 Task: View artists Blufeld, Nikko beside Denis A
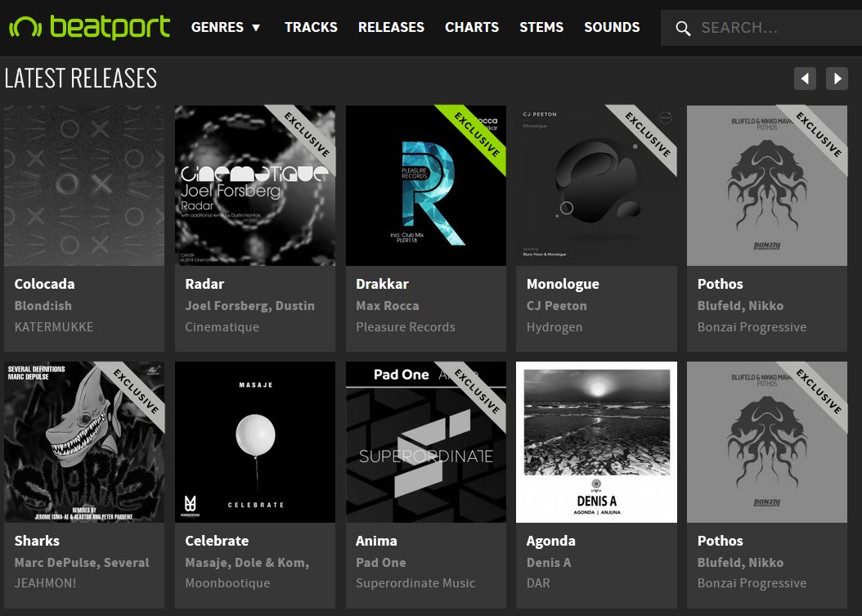pyautogui.click(x=740, y=563)
